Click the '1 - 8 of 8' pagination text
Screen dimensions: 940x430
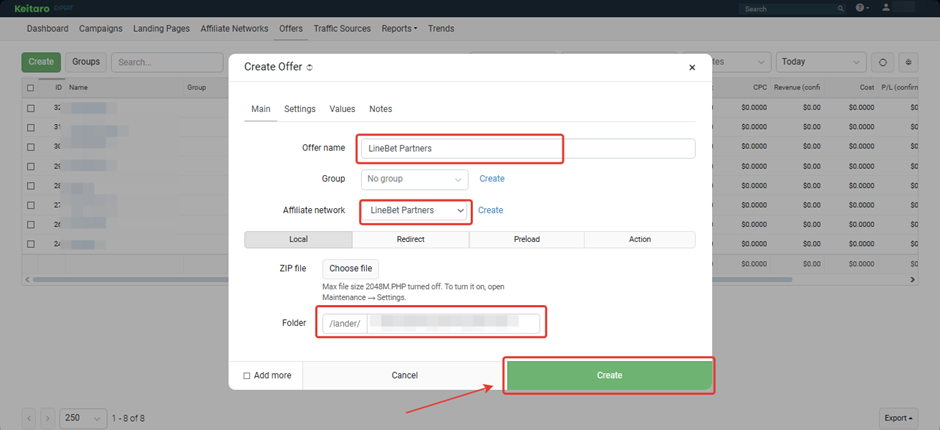pyautogui.click(x=128, y=418)
